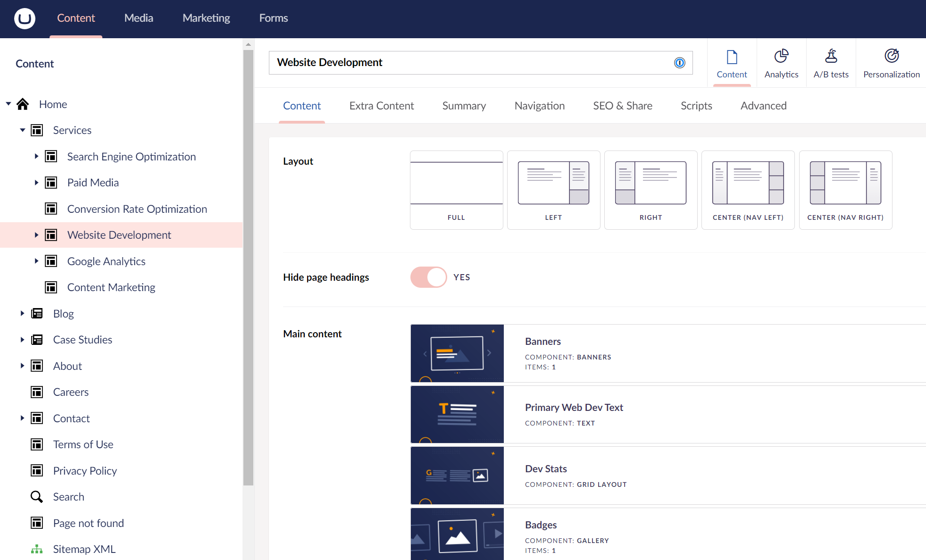
Task: Click the Banners component thumbnail
Action: click(x=457, y=353)
